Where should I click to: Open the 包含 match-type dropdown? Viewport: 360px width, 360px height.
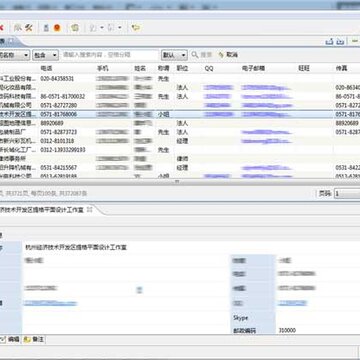(46, 55)
